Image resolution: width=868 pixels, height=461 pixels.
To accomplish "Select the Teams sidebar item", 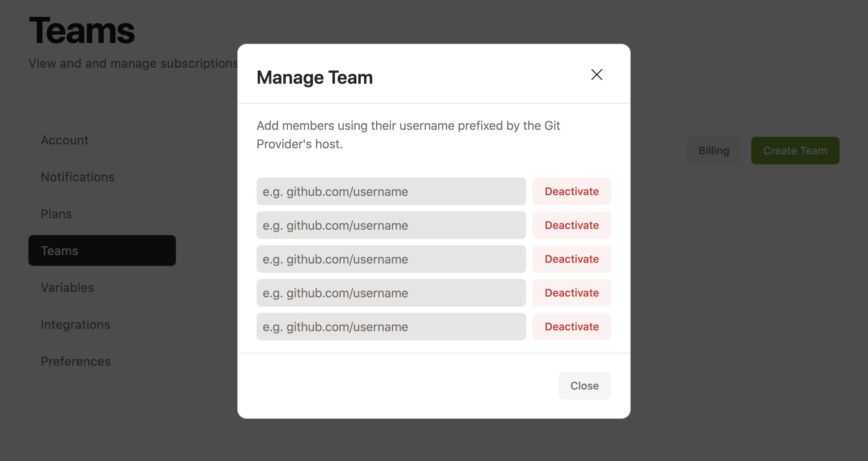I will coord(102,250).
